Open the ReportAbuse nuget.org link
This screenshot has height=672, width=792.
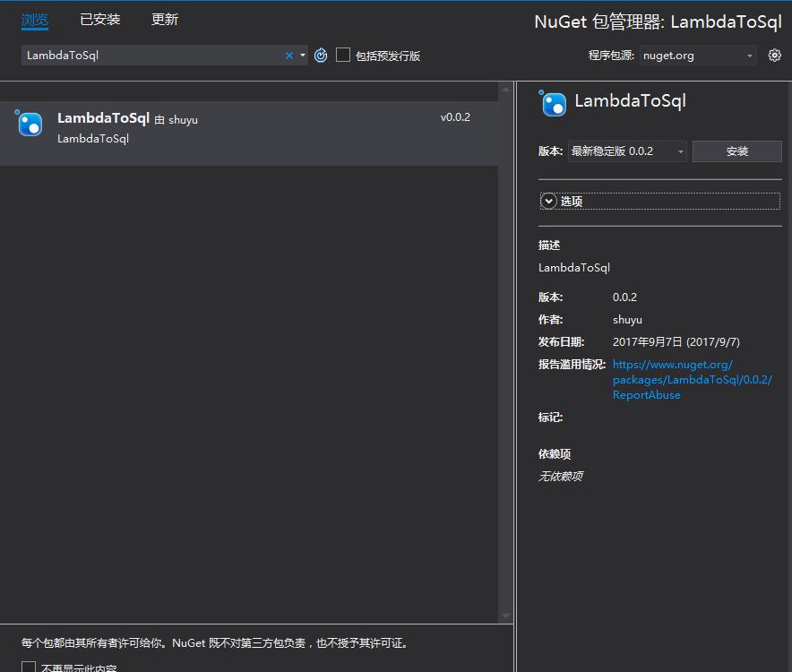(x=692, y=379)
